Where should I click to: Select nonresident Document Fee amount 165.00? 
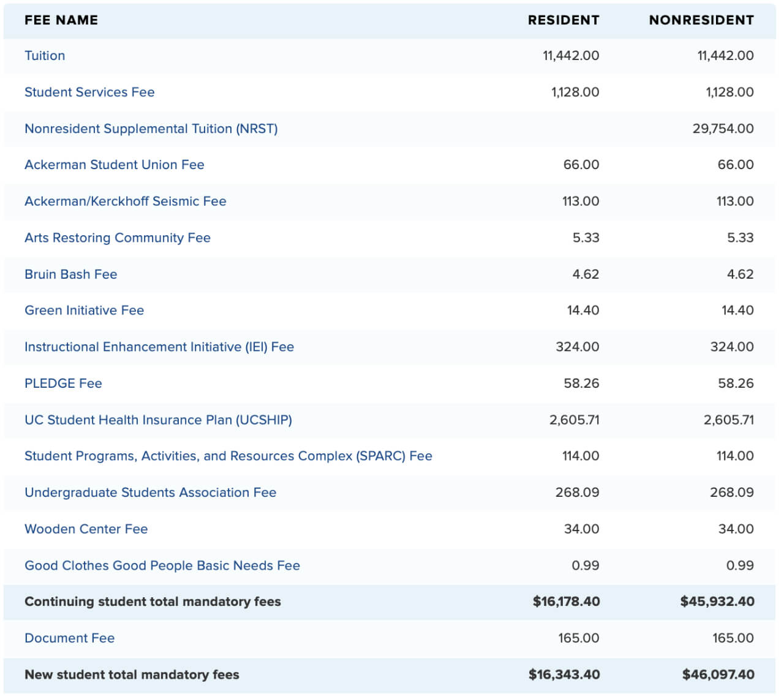point(733,638)
